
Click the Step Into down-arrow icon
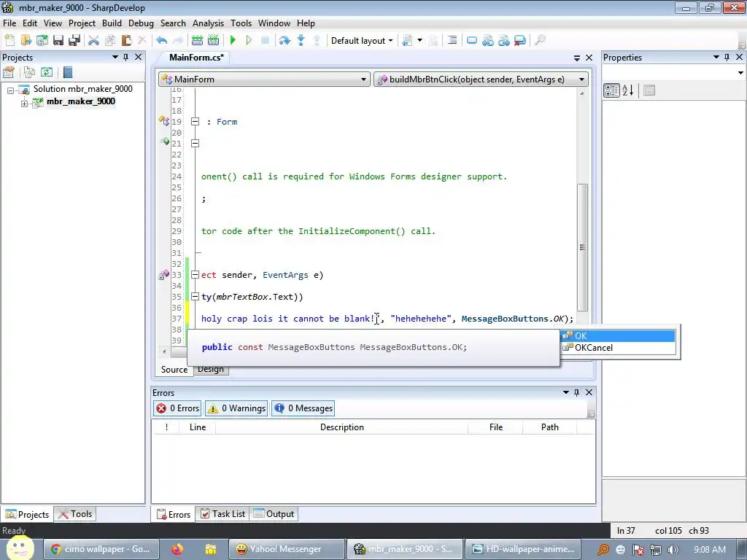coord(301,41)
